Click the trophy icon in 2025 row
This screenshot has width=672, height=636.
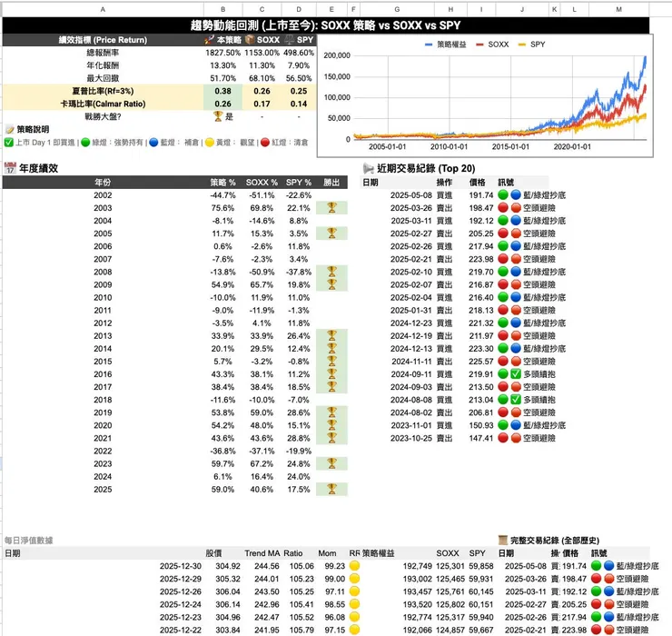331,489
